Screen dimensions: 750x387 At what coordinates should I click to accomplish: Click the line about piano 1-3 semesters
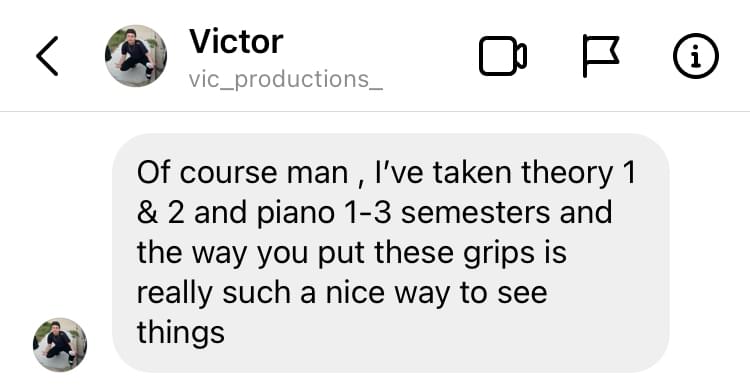coord(374,212)
